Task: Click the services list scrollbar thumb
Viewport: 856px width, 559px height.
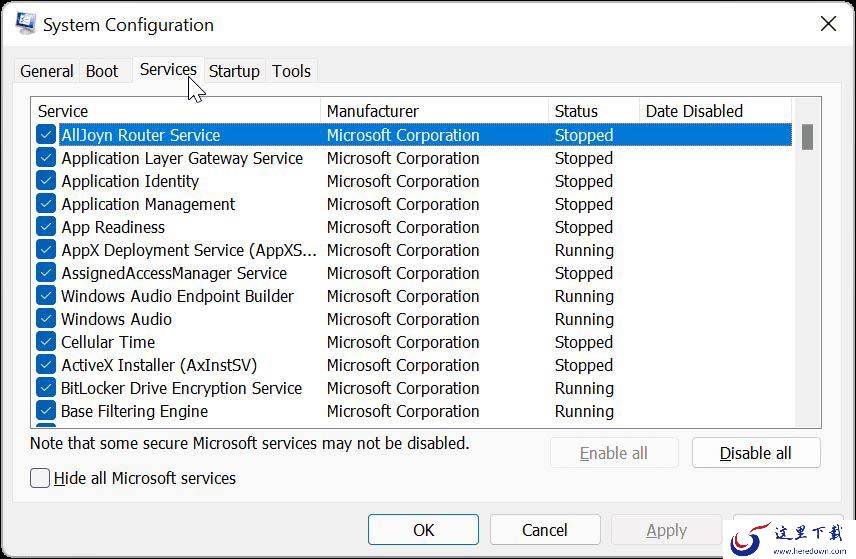Action: coord(807,136)
